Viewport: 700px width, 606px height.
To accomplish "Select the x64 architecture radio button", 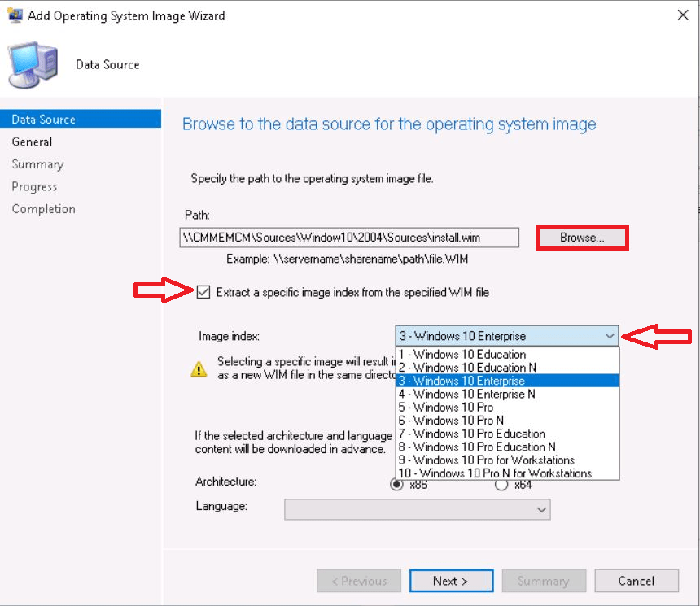I will click(501, 485).
